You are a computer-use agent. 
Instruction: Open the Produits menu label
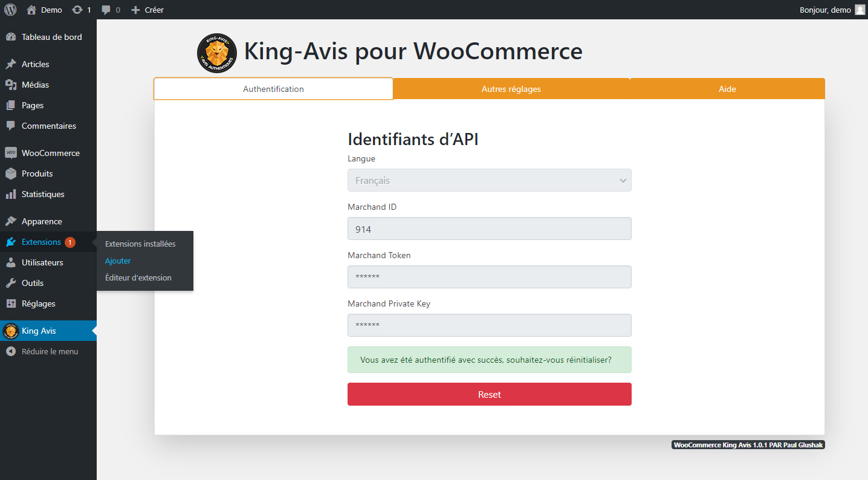click(x=37, y=174)
